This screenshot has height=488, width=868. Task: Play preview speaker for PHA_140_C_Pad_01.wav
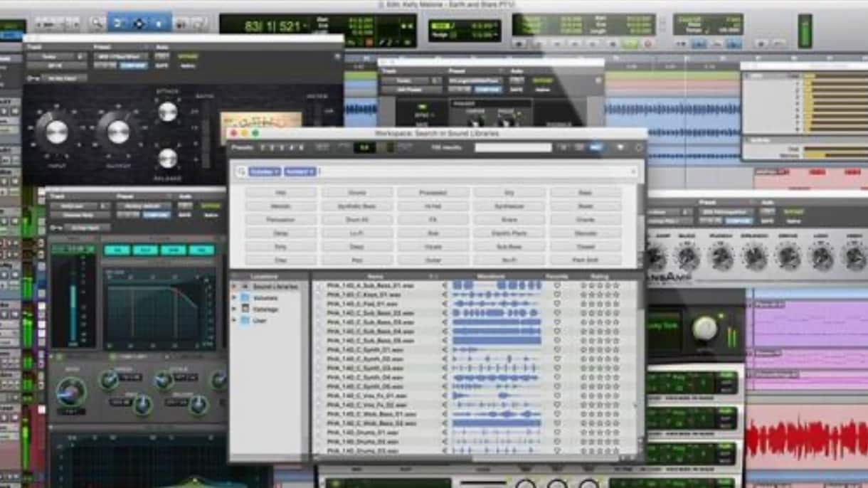(x=445, y=304)
